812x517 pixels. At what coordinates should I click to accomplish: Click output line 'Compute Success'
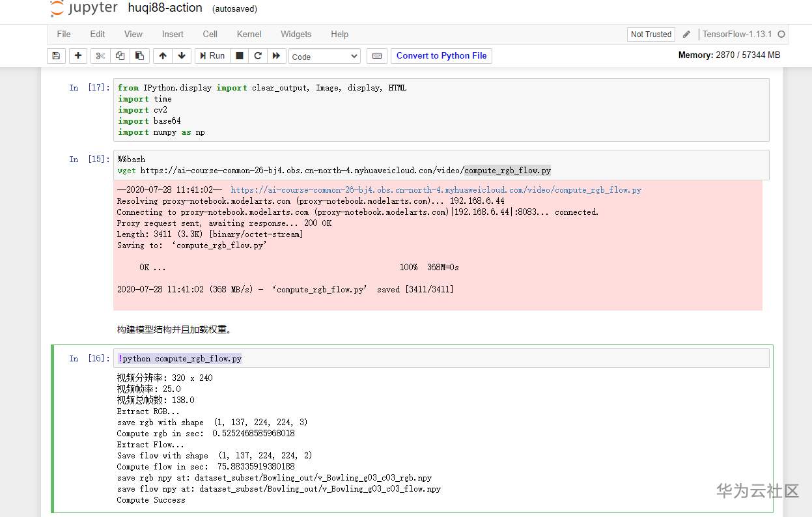[151, 500]
